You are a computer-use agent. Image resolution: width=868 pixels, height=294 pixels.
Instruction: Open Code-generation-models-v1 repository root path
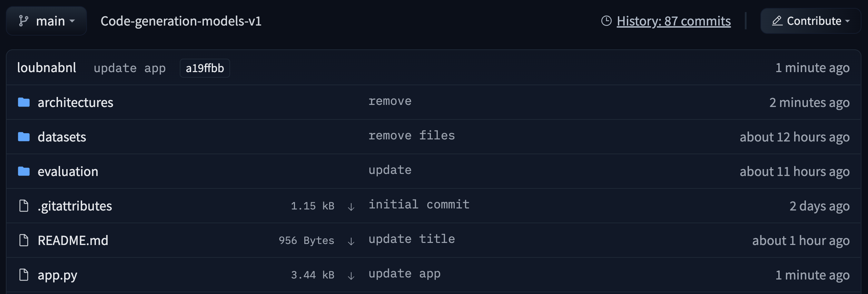click(x=181, y=21)
